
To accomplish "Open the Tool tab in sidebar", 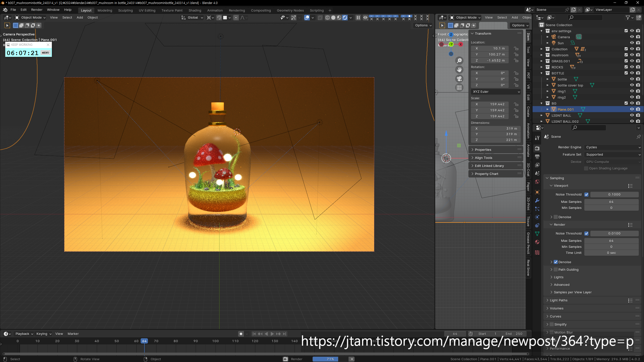I will point(528,50).
